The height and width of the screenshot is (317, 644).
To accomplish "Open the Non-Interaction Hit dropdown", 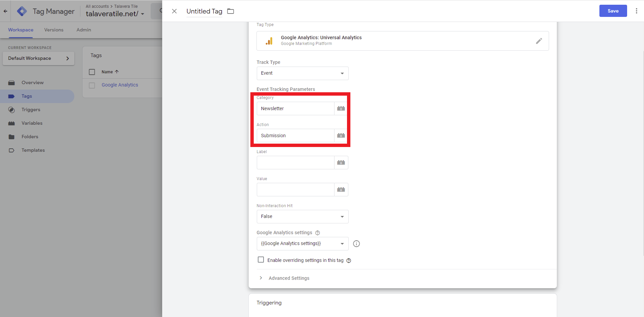I will [302, 217].
